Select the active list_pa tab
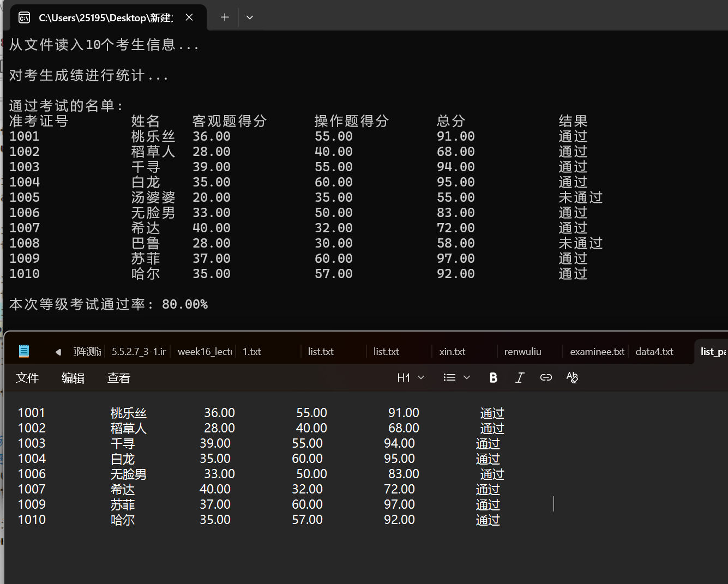The image size is (728, 584). click(712, 352)
